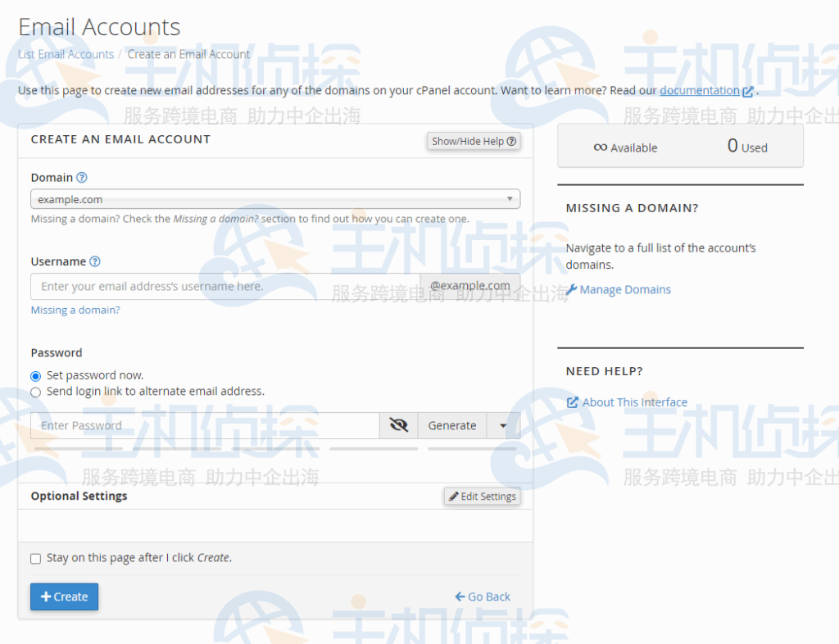The height and width of the screenshot is (644, 839).
Task: Expand the Generate password options arrow
Action: (503, 426)
